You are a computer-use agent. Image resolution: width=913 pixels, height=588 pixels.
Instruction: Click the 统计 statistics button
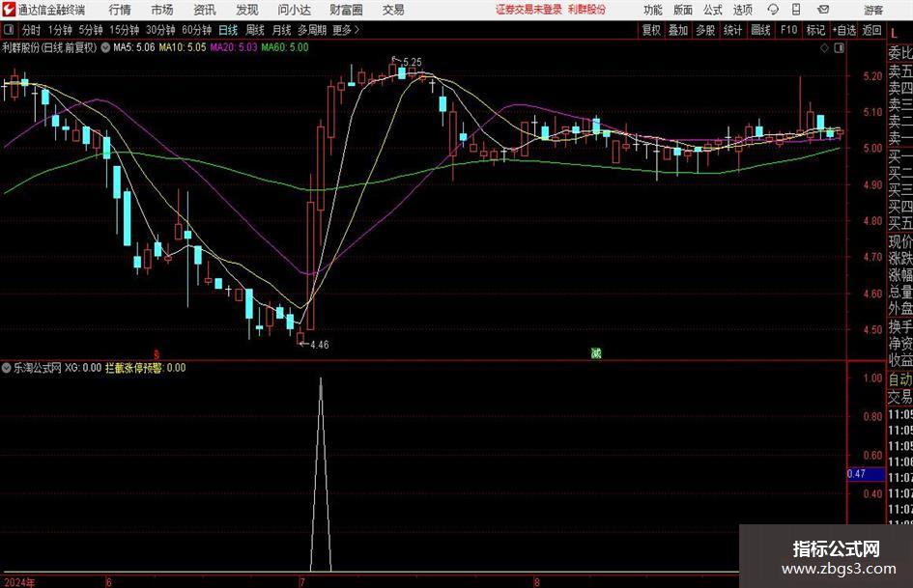click(x=732, y=30)
